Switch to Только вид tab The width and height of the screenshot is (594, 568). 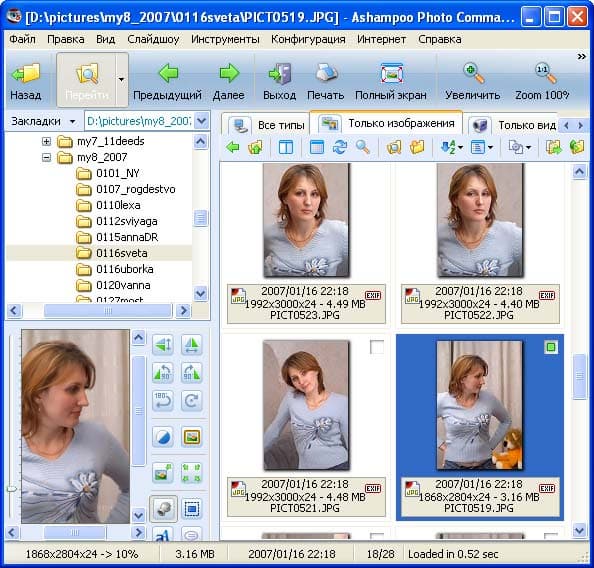511,125
